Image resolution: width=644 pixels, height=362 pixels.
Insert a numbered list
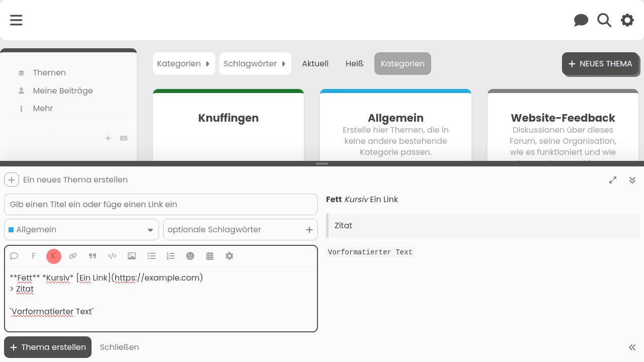(x=171, y=256)
